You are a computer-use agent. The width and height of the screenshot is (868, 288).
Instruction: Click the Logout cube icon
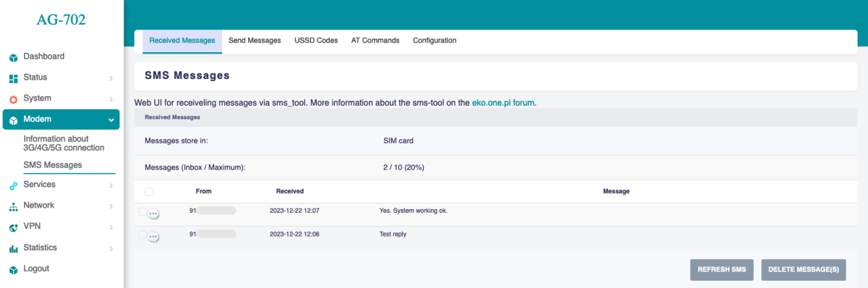tap(13, 269)
